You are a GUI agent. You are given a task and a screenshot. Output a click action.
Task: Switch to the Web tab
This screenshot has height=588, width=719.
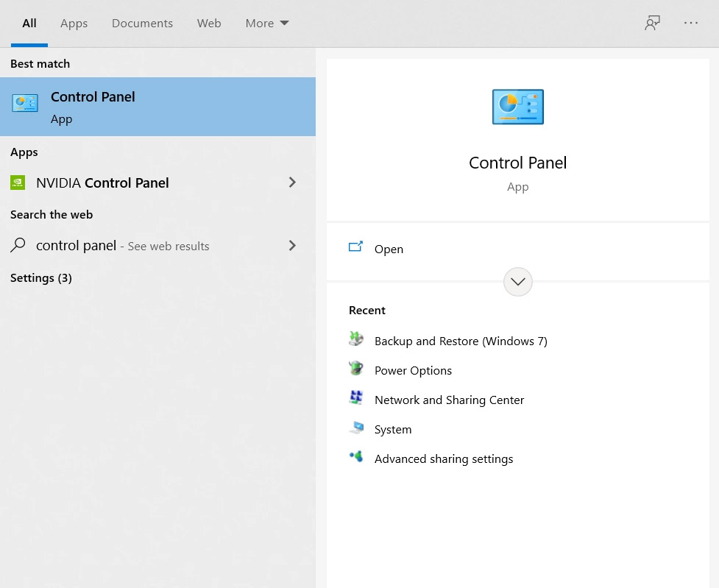209,24
